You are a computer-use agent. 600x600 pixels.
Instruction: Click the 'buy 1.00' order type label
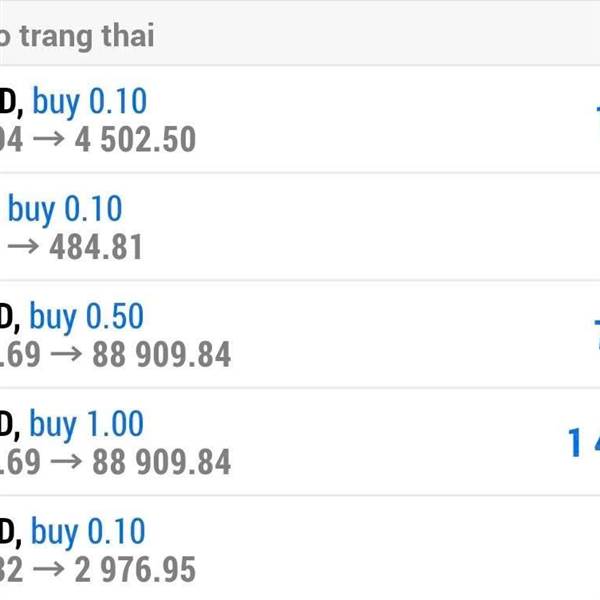point(87,425)
